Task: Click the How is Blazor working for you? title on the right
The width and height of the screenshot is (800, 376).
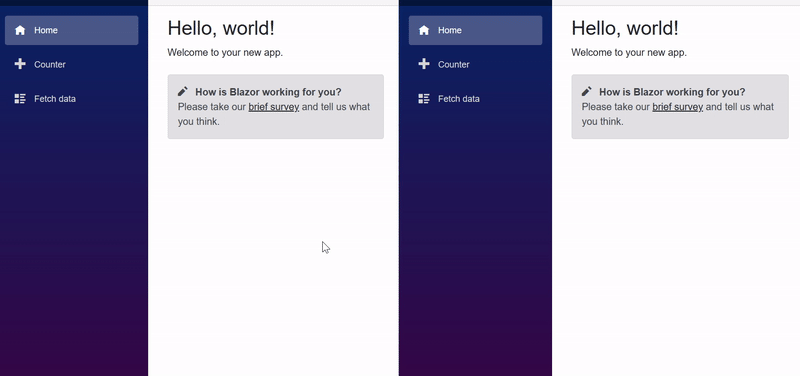Action: [x=672, y=92]
